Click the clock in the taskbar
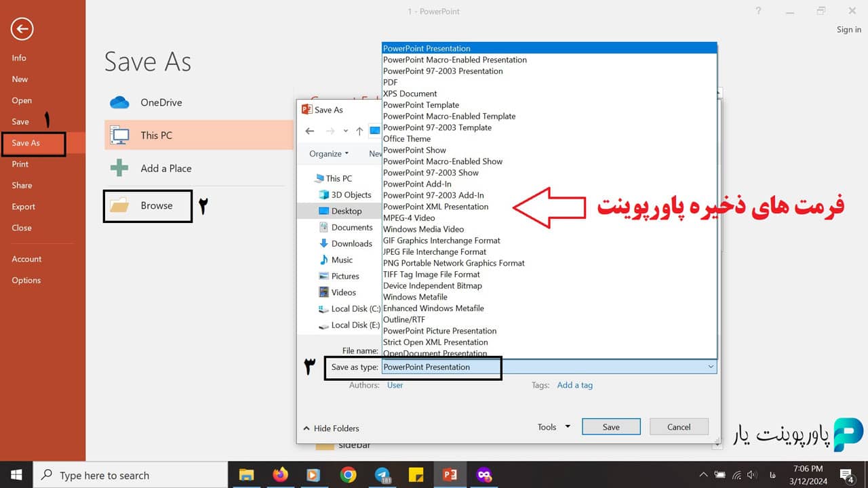This screenshot has height=488, width=868. 807,474
